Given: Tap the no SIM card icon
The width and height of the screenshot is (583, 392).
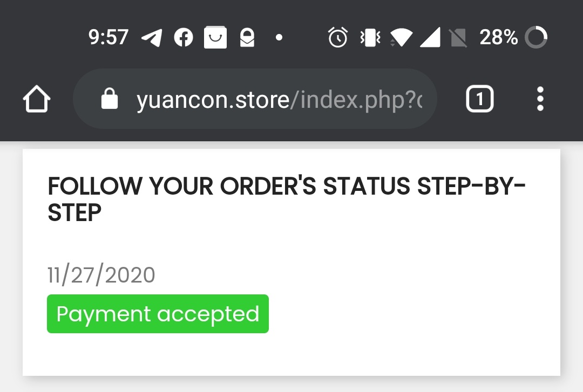Looking at the screenshot, I should click(458, 38).
